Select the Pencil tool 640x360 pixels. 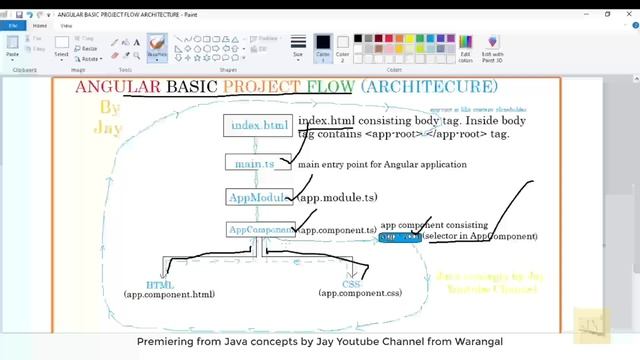click(115, 42)
